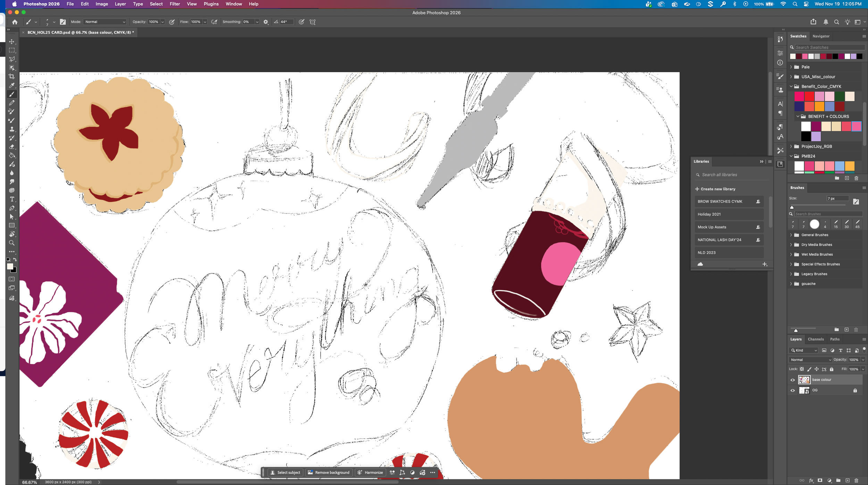Viewport: 868px width, 485px height.
Task: Open the Filter menu
Action: (x=175, y=4)
